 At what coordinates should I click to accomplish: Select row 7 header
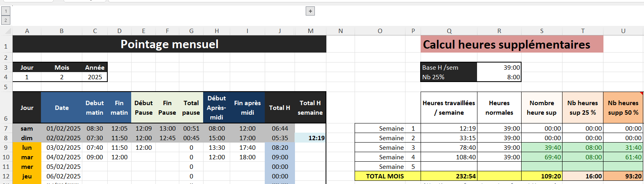click(6, 128)
